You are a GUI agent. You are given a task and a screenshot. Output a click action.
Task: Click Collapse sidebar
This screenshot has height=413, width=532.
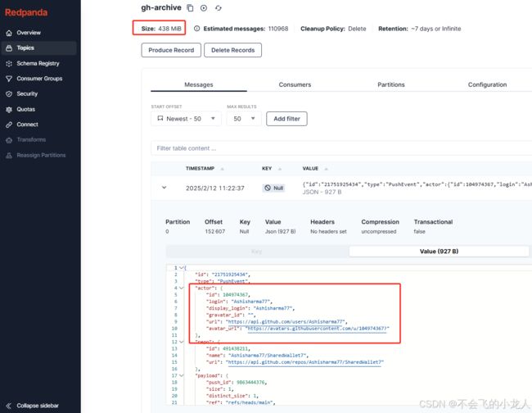click(38, 406)
